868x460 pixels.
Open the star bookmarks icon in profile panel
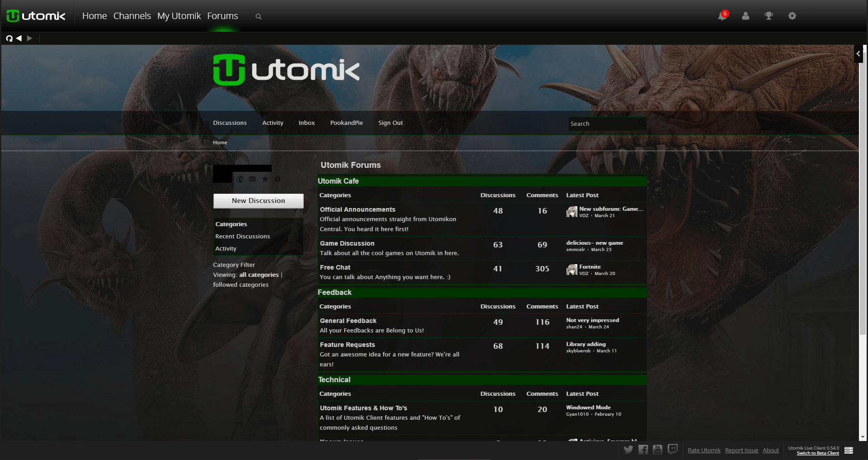[265, 179]
